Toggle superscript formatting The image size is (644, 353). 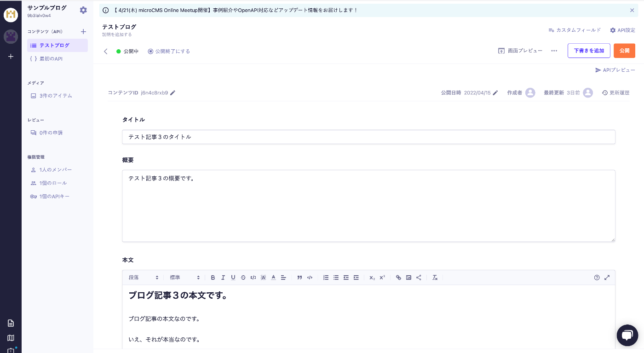click(x=382, y=277)
